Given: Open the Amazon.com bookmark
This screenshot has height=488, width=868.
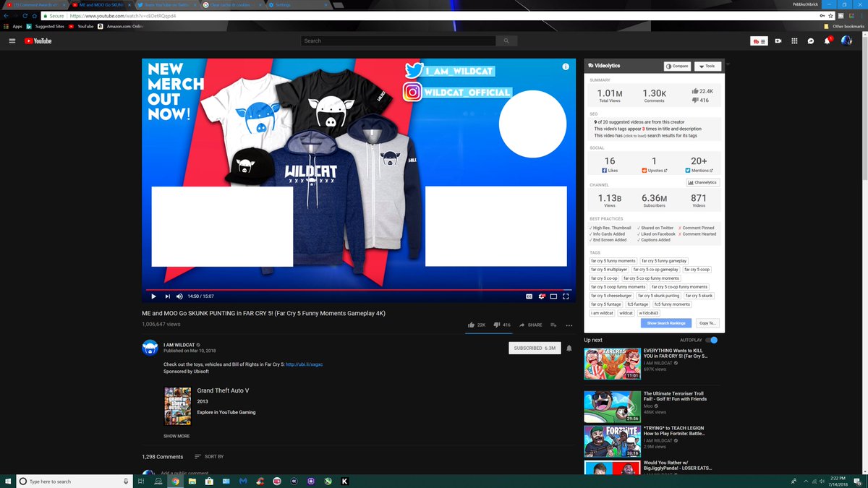Looking at the screenshot, I should click(x=119, y=26).
